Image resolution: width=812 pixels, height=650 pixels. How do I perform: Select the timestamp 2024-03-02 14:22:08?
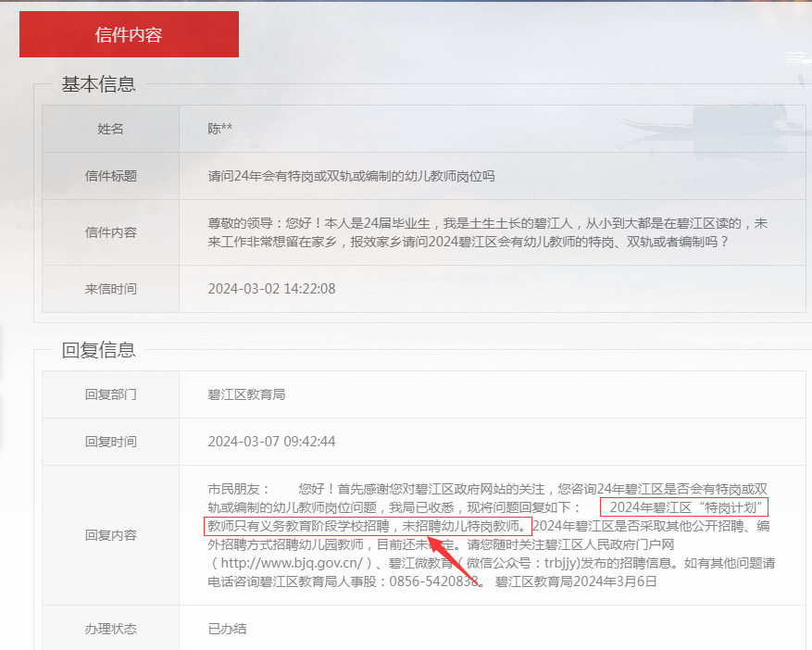[271, 289]
